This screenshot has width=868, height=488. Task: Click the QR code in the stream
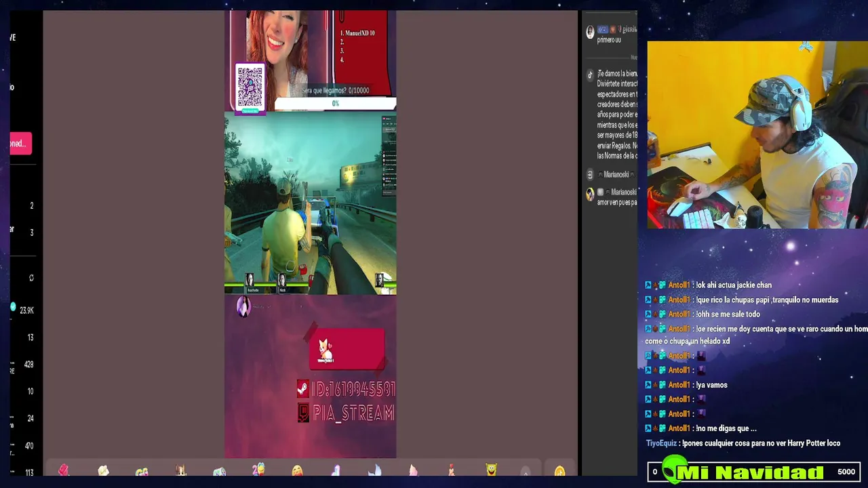pos(250,85)
